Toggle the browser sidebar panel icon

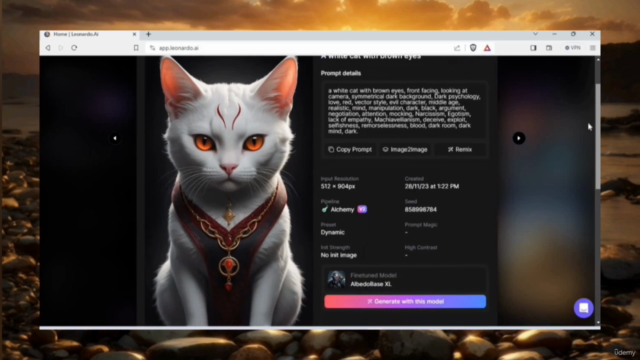(x=533, y=48)
